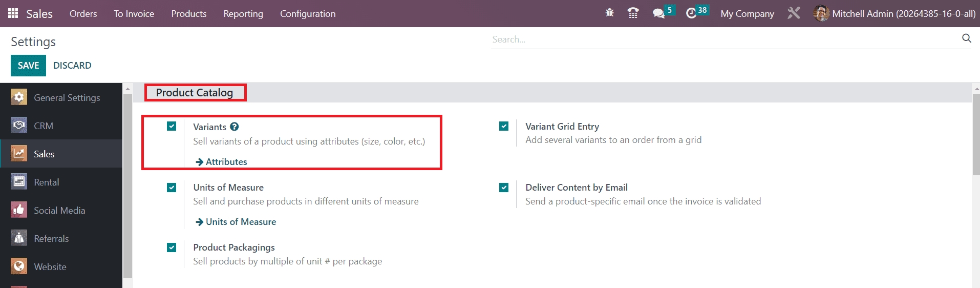Click the debug bug icon
The width and height of the screenshot is (980, 288).
point(609,13)
